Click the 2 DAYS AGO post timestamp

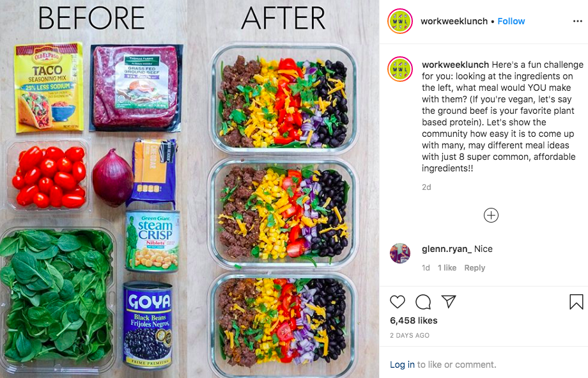pyautogui.click(x=410, y=336)
